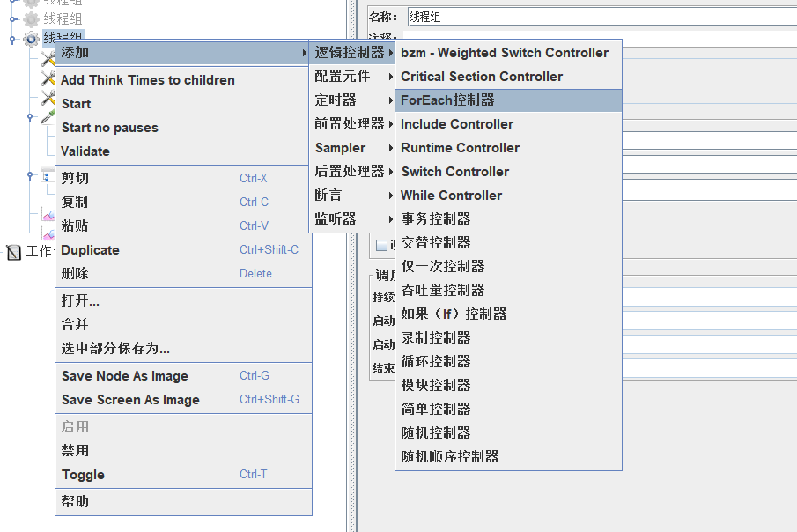Viewport: 797px width, 532px height.
Task: Tick the checkbox below the submenu in the right panel
Action: tap(381, 246)
